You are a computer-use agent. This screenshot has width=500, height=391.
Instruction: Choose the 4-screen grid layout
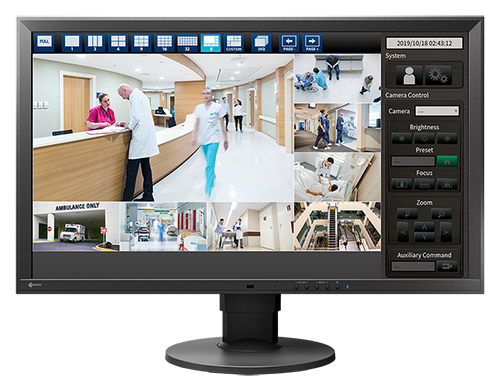click(x=118, y=43)
